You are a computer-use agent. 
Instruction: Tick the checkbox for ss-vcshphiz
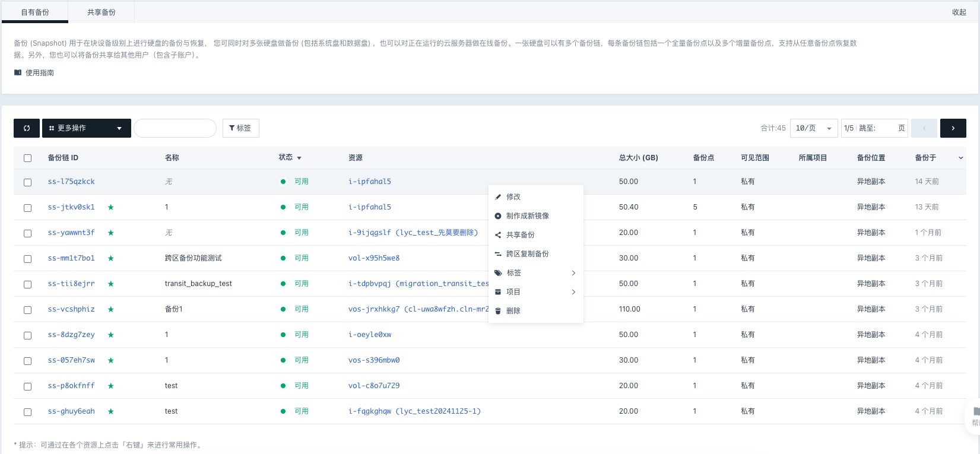tap(27, 310)
